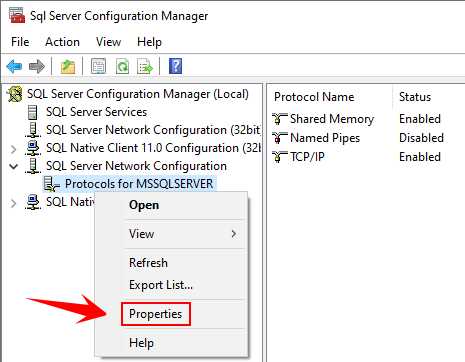Click the SQL Native Client 11.0 Configuration icon
The image size is (465, 362).
click(x=33, y=148)
